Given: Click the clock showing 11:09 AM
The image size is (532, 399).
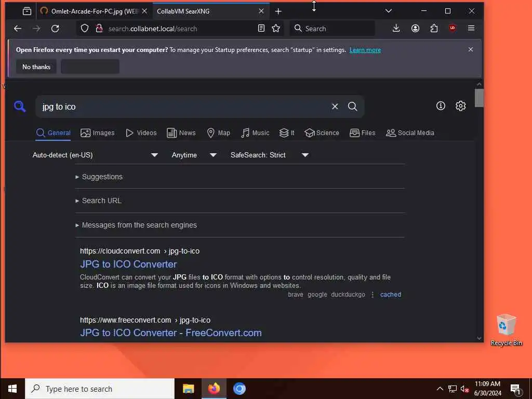Looking at the screenshot, I should (x=487, y=384).
